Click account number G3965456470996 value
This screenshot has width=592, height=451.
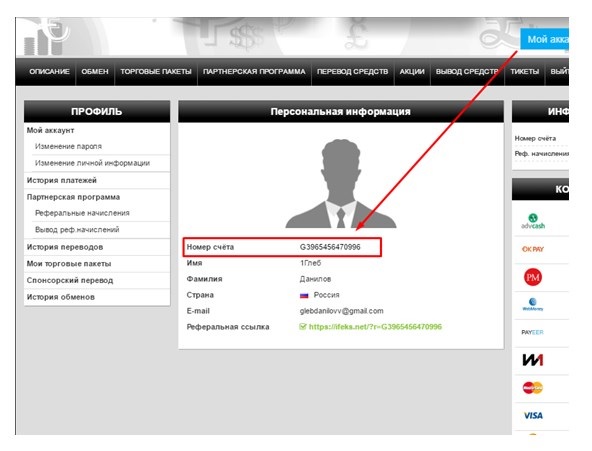click(330, 247)
